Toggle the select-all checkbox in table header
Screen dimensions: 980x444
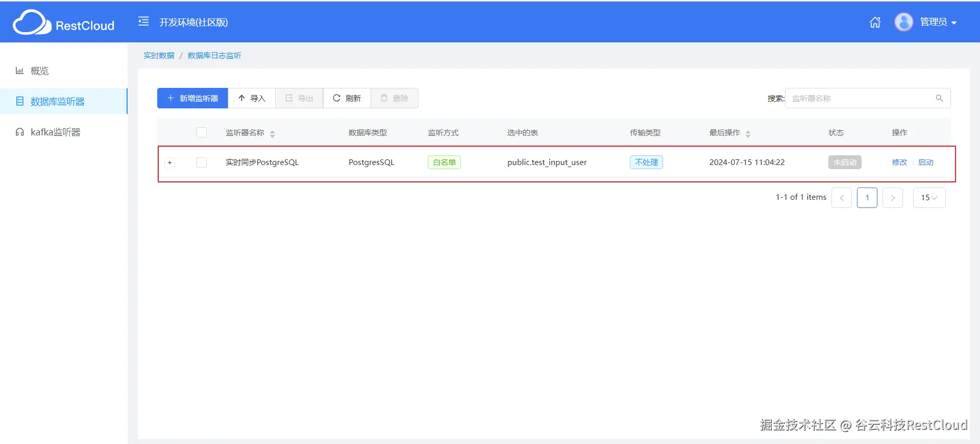point(202,132)
